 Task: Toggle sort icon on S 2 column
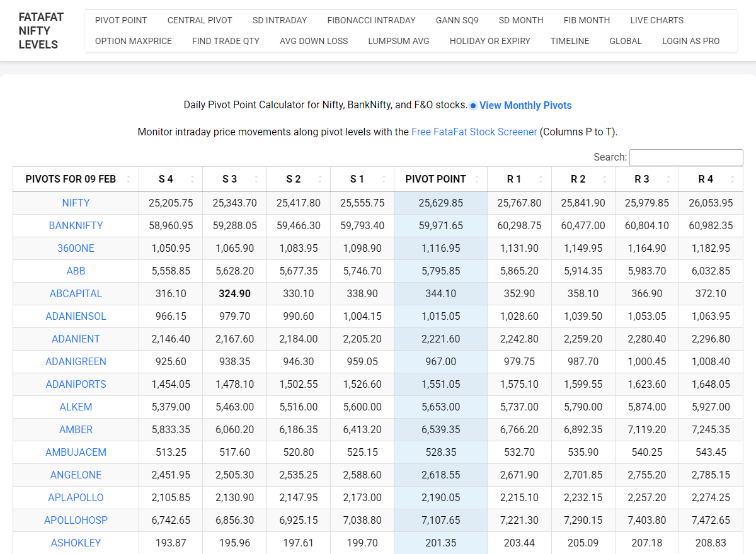pos(319,179)
